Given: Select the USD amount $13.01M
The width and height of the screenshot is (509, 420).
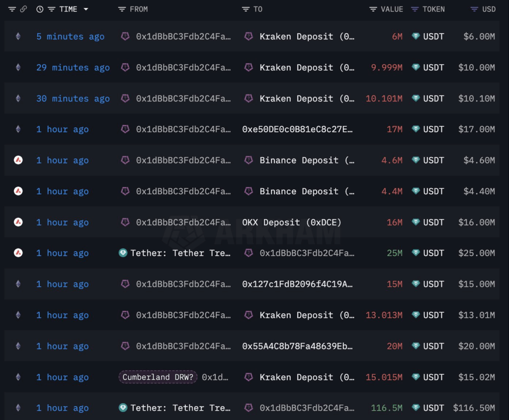Looking at the screenshot, I should 477,315.
